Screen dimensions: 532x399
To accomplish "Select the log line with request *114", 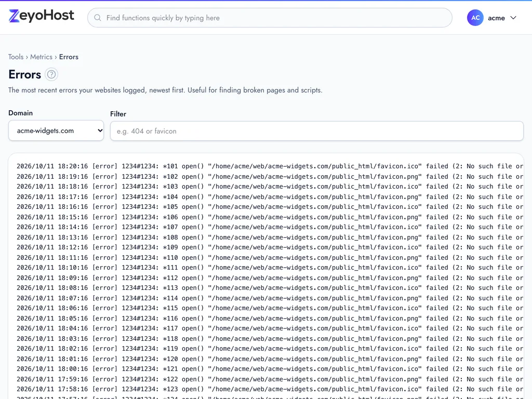I will tap(270, 298).
